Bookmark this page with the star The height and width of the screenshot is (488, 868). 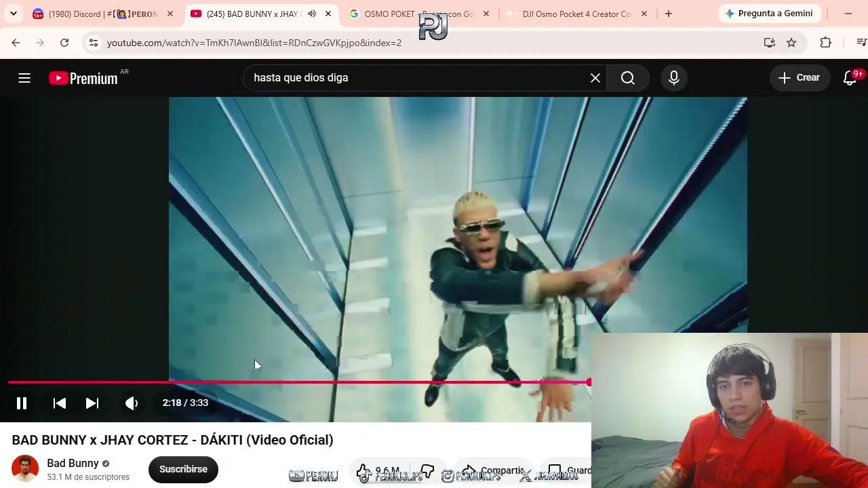(x=791, y=43)
